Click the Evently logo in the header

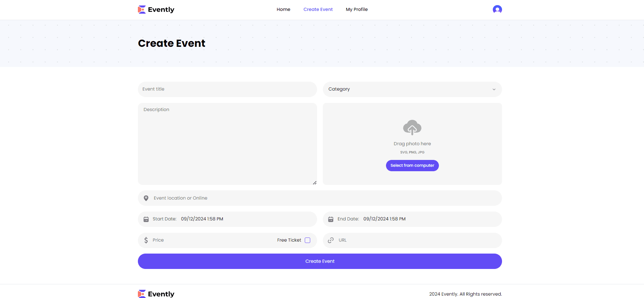[x=156, y=10]
